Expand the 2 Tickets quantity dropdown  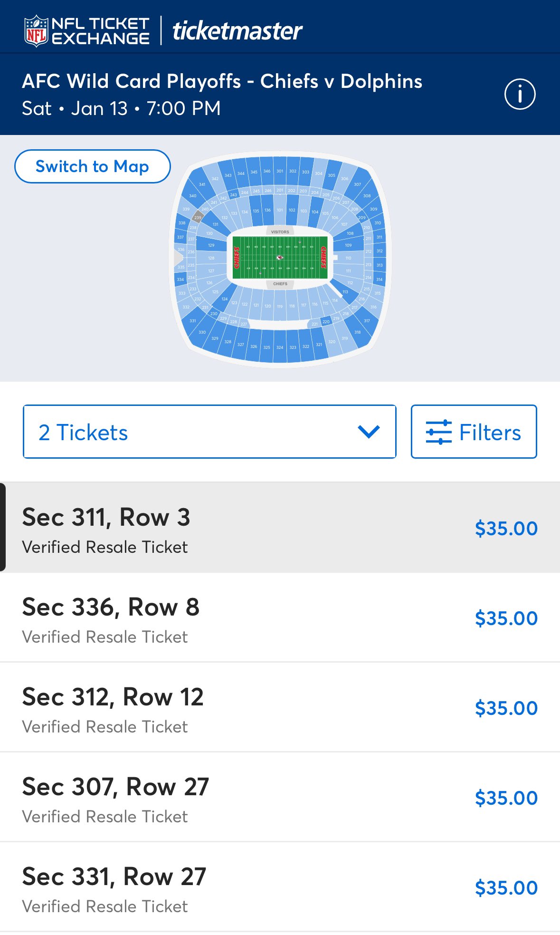[x=209, y=432]
